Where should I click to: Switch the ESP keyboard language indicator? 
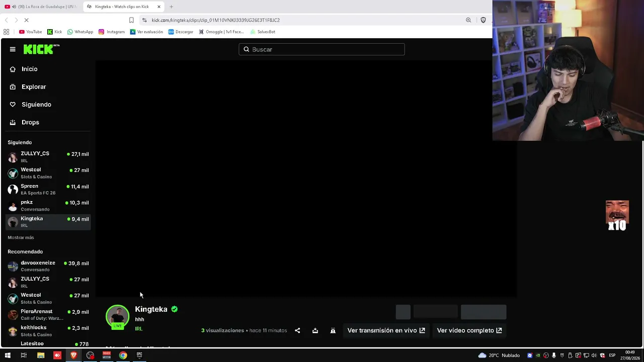[x=612, y=355]
